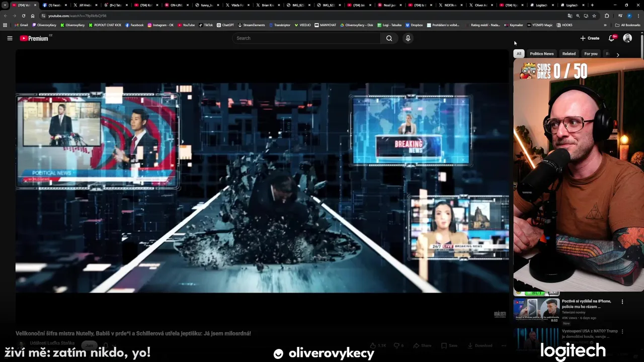The width and height of the screenshot is (644, 362).
Task: Click the Create button
Action: pyautogui.click(x=590, y=38)
